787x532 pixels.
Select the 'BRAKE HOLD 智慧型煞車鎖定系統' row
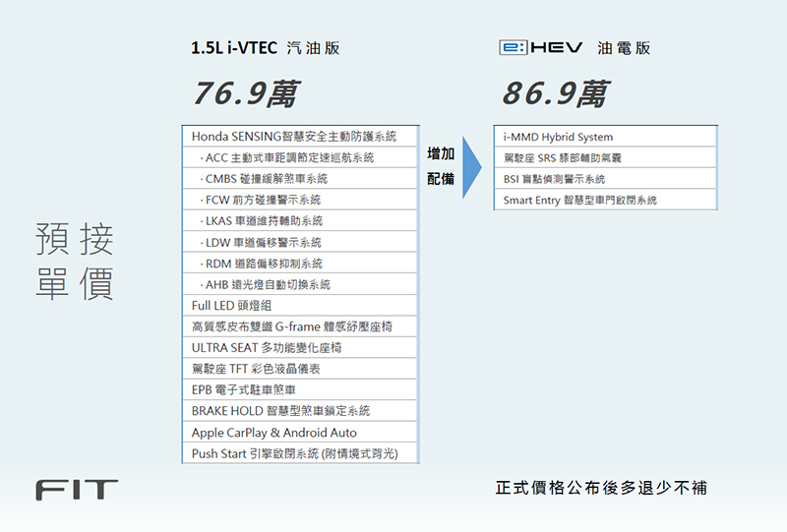coord(300,411)
